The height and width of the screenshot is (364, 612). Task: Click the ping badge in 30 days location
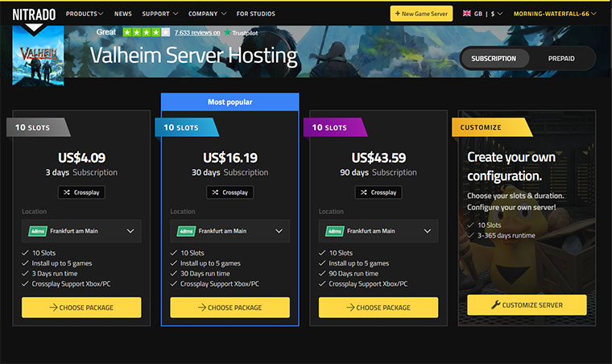186,231
